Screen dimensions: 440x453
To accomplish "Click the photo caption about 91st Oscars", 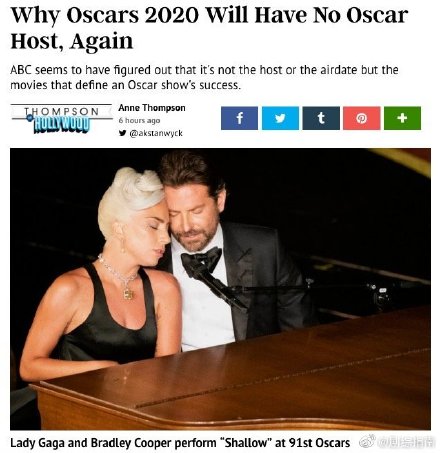I will click(x=180, y=443).
